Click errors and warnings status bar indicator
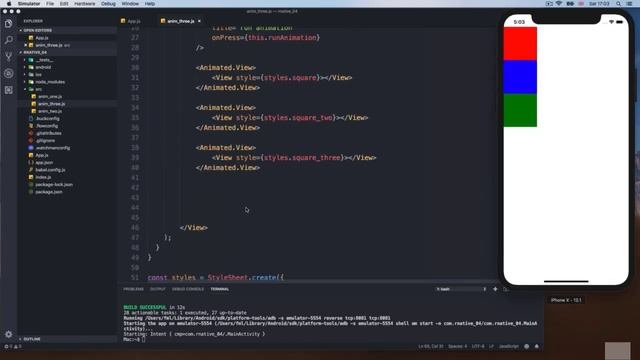Image resolution: width=640 pixels, height=360 pixels. (13, 347)
